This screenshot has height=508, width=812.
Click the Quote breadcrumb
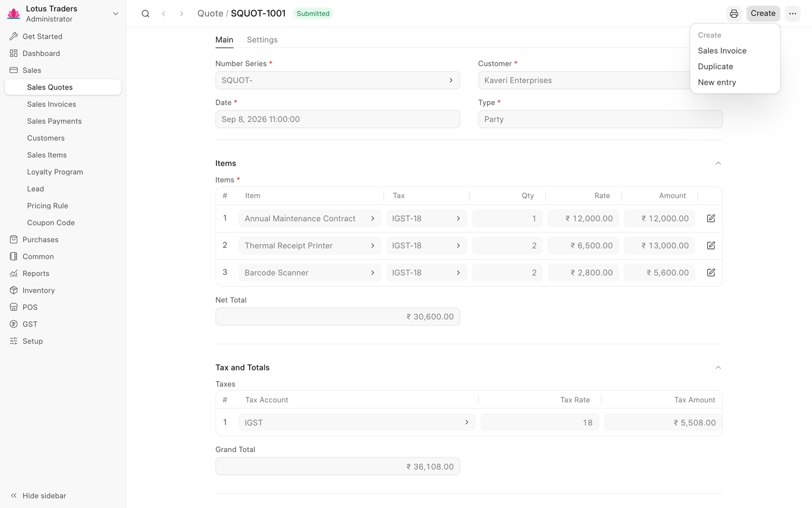[x=210, y=14]
